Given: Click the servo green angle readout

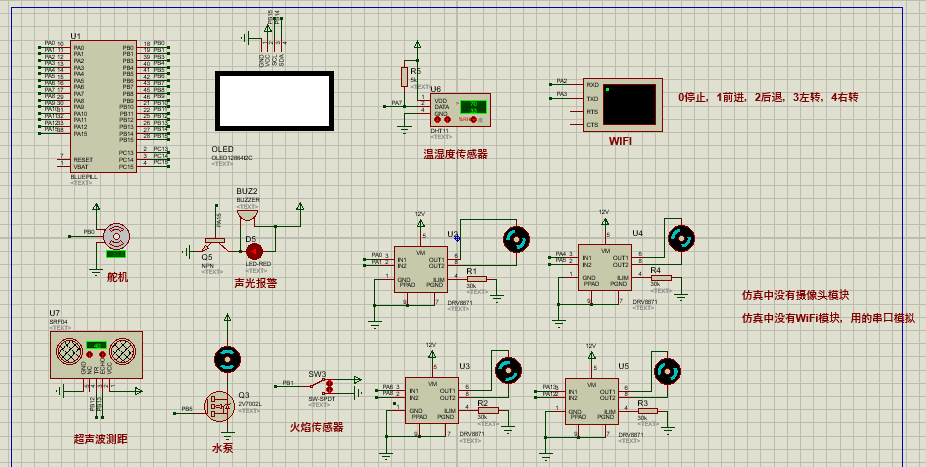Looking at the screenshot, I should coord(116,254).
